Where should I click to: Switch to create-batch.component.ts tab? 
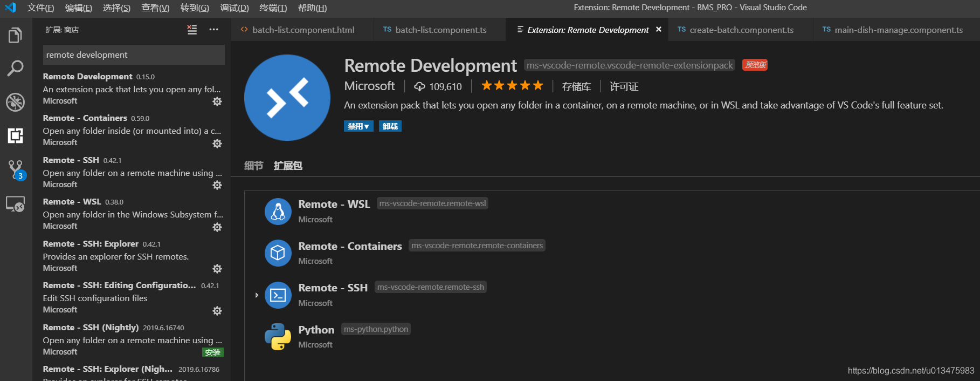740,30
